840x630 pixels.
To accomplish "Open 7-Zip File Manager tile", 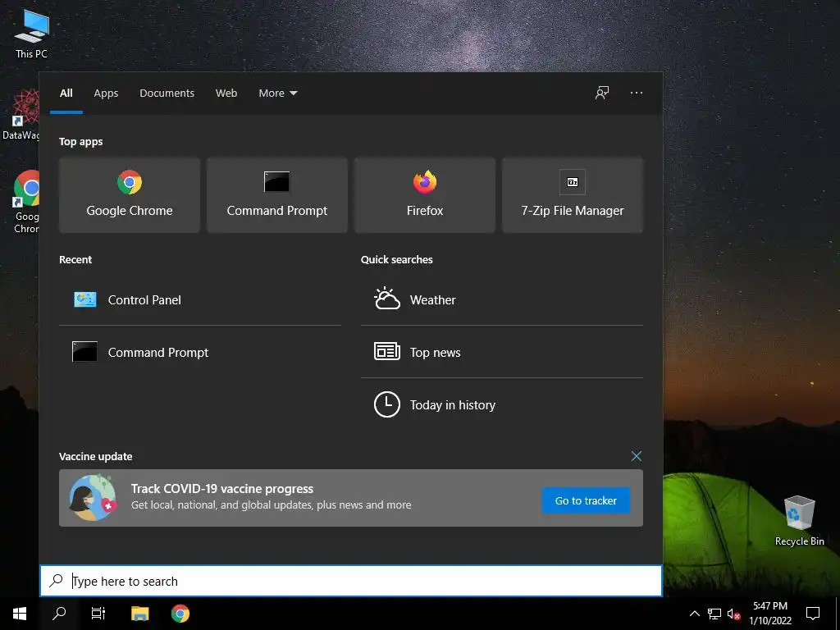I will tap(572, 195).
